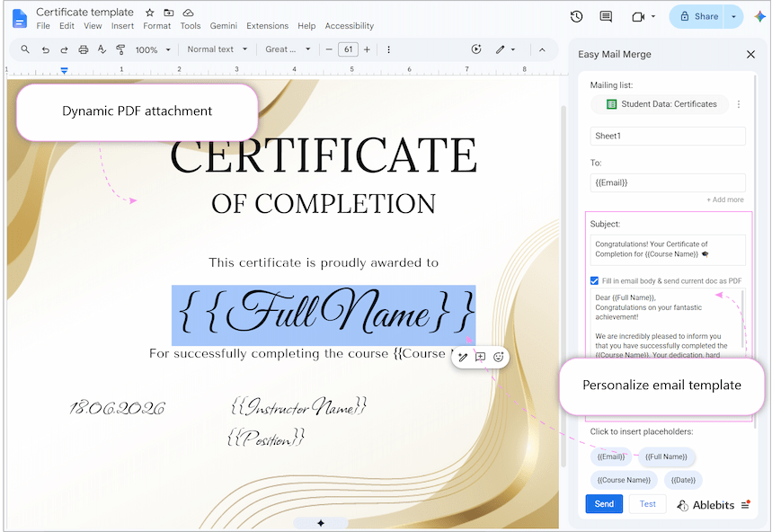Click the Share button
Viewport: 781px width, 532px height.
coord(698,16)
